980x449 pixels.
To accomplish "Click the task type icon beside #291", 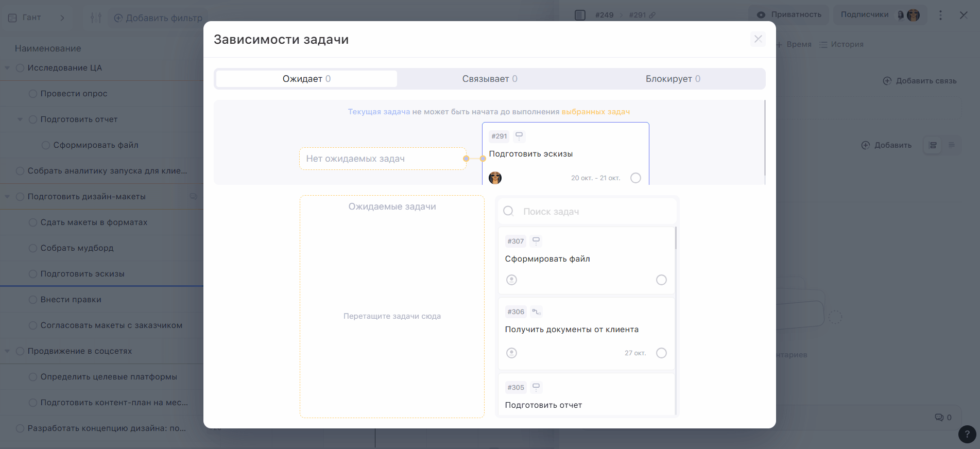I will [519, 136].
